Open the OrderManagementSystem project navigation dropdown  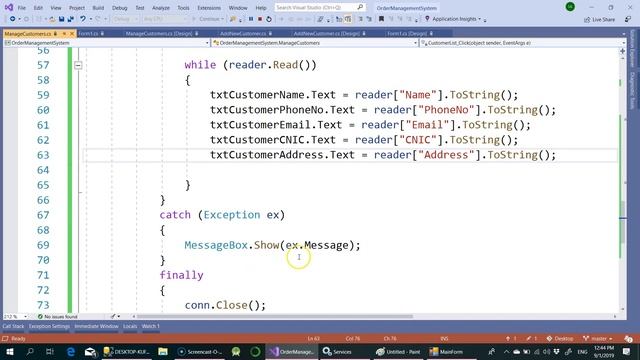coord(207,43)
